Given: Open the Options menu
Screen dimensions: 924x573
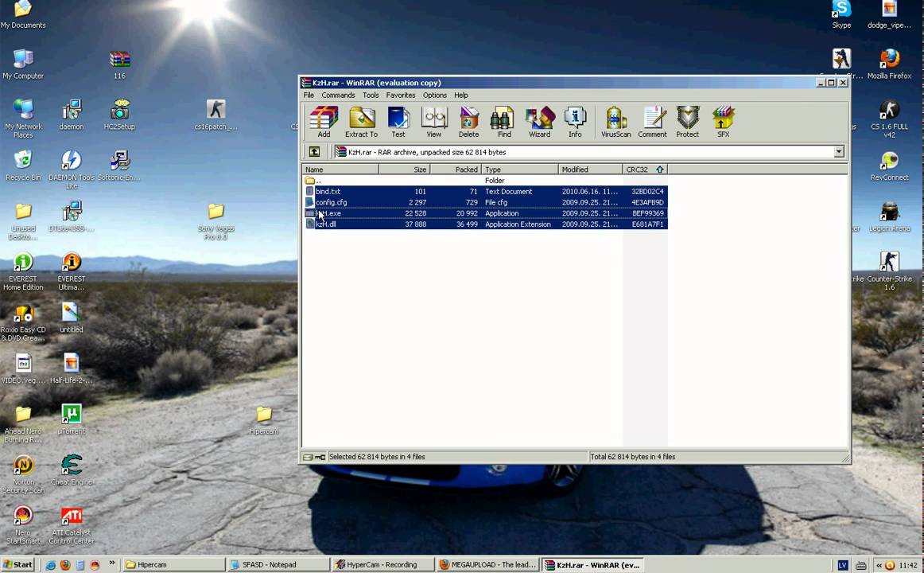Looking at the screenshot, I should pyautogui.click(x=435, y=95).
